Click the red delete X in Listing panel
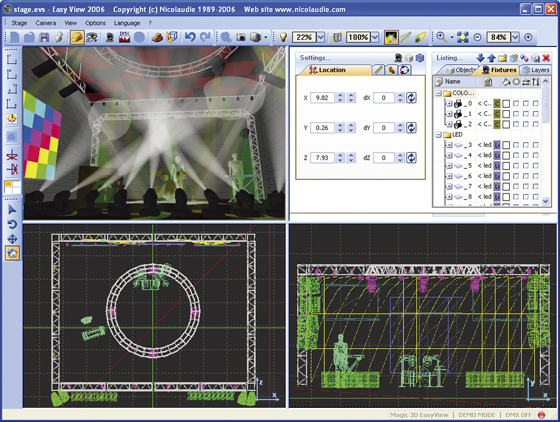The width and height of the screenshot is (560, 422). pos(546,58)
